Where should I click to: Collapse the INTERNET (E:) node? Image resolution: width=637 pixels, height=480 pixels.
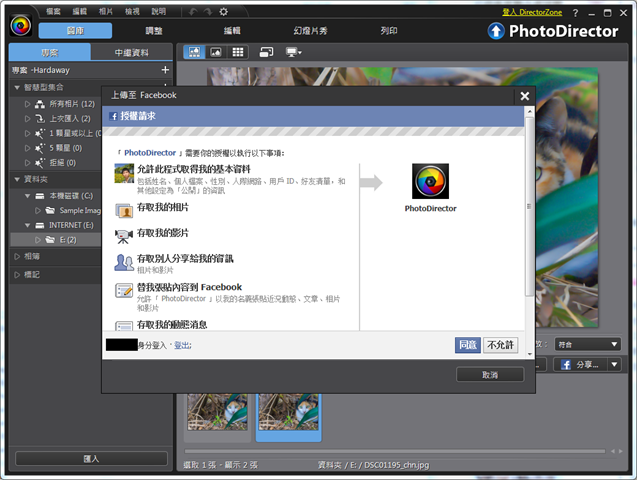click(28, 225)
